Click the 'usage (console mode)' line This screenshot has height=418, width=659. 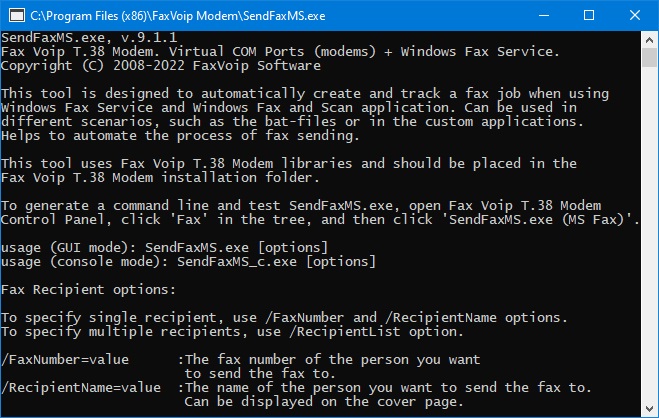click(188, 262)
